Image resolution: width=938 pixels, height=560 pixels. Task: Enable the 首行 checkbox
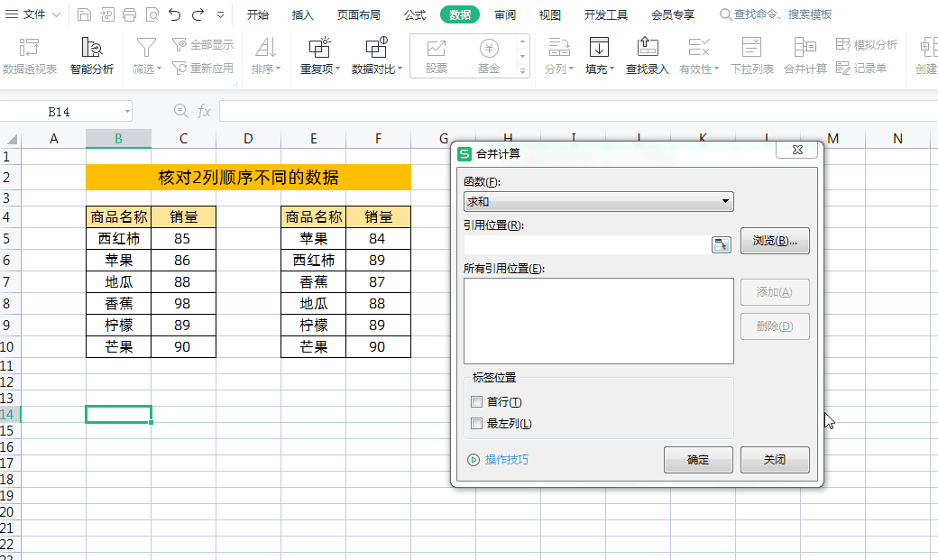(x=477, y=401)
